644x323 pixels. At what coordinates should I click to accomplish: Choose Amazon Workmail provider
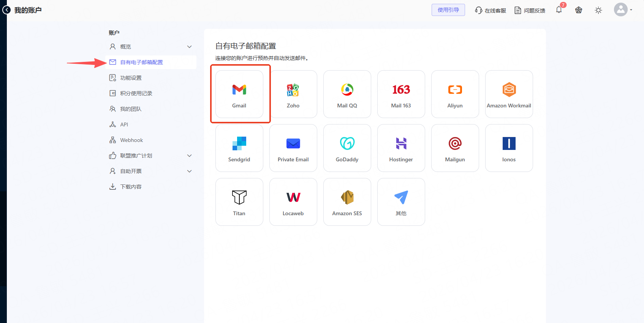(x=509, y=94)
